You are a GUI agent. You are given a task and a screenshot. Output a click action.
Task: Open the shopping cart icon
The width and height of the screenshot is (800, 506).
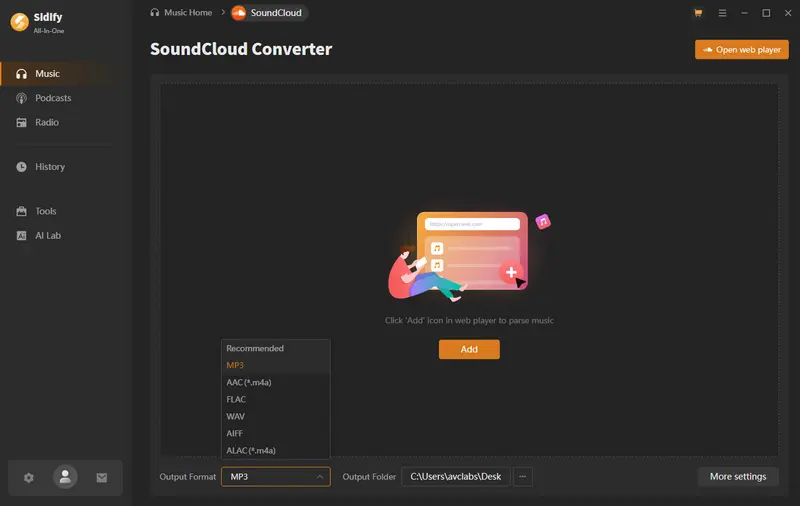[x=698, y=13]
